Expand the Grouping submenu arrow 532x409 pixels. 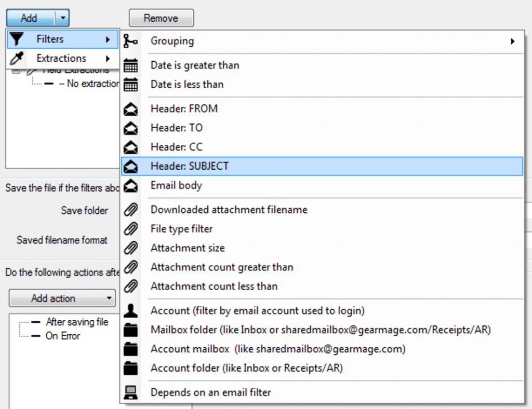tap(513, 41)
